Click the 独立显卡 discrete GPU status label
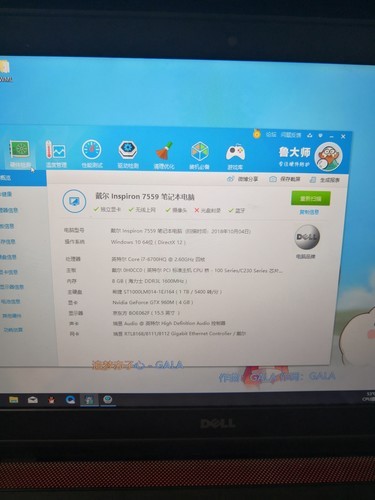 coord(107,209)
